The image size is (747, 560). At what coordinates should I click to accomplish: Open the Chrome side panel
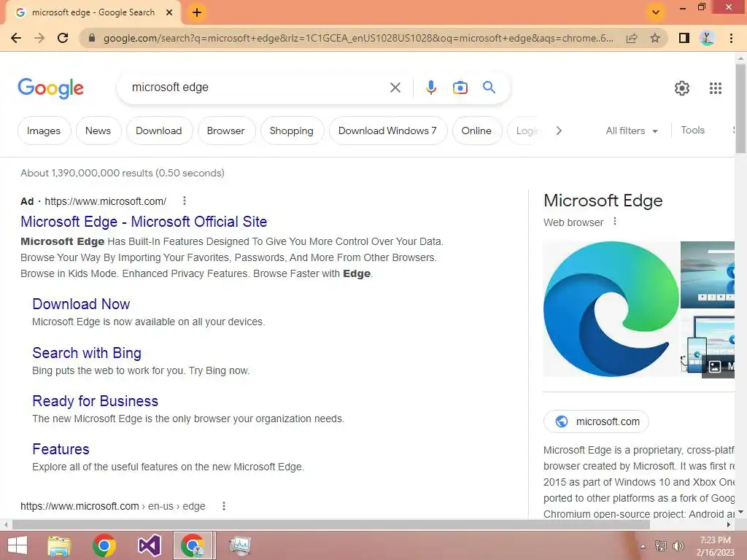click(684, 38)
